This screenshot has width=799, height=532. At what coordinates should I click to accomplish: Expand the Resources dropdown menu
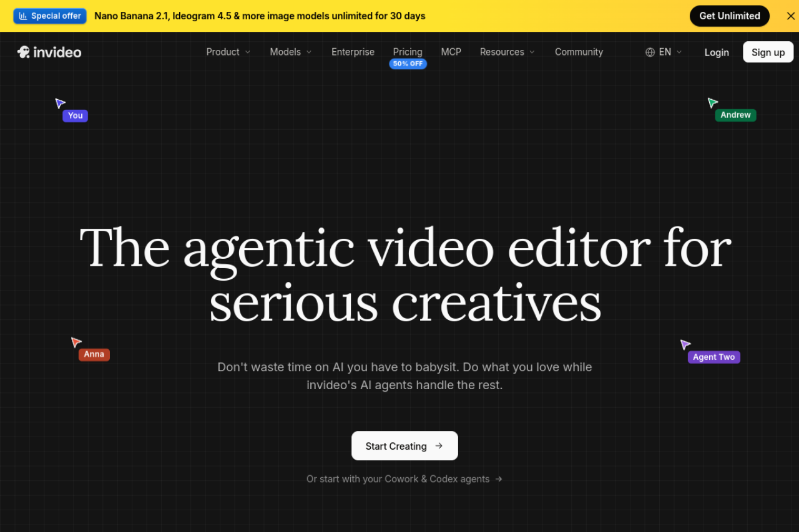pyautogui.click(x=507, y=52)
